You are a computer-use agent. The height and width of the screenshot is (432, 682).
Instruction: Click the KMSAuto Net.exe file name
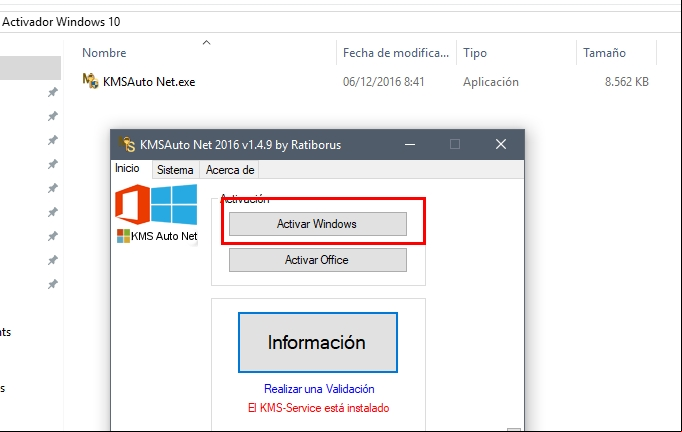149,82
